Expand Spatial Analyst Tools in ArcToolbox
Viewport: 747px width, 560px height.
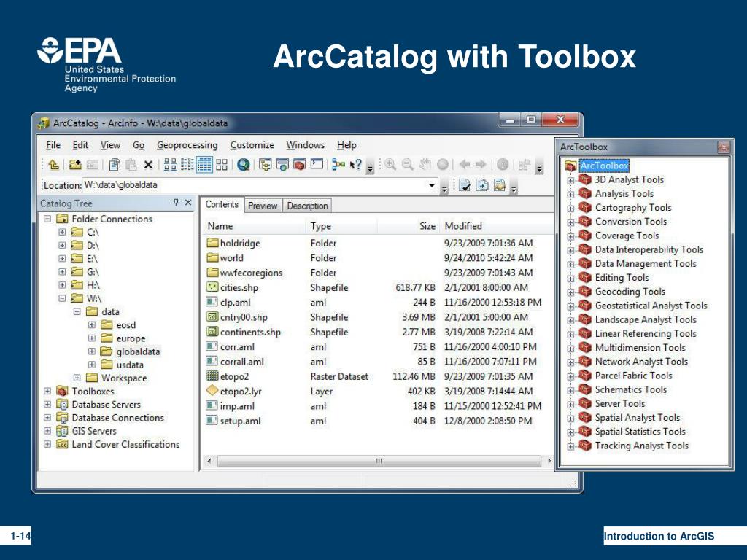pyautogui.click(x=570, y=419)
